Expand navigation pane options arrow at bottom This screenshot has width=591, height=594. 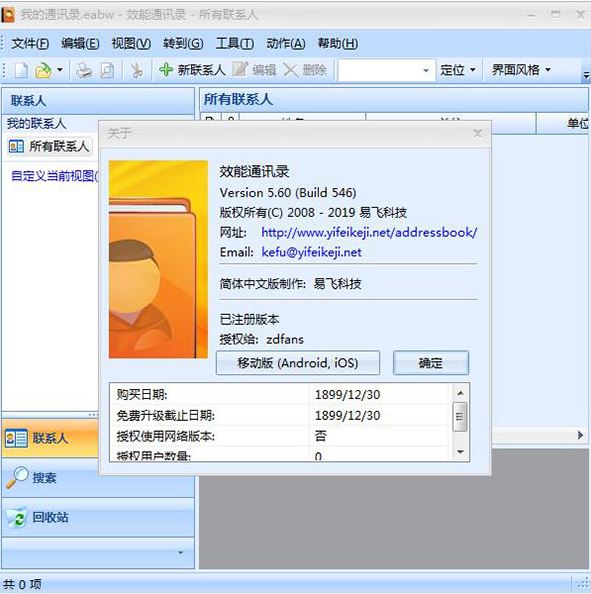(x=181, y=553)
